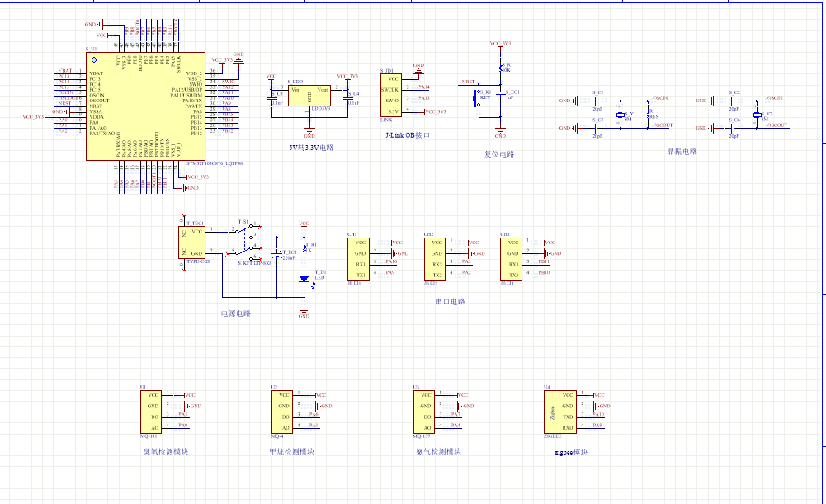Viewport: 826px width, 504px height.
Task: Click the S_K1 reset KEY push button
Action: pyautogui.click(x=477, y=98)
